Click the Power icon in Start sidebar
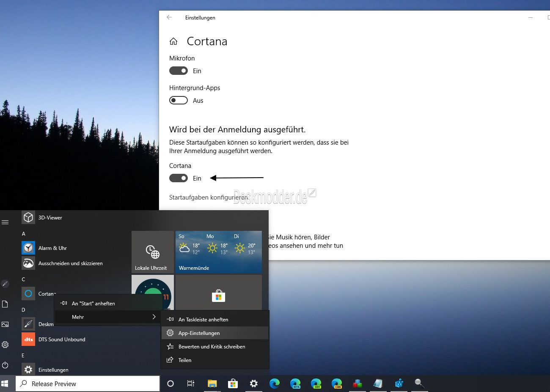 point(5,365)
